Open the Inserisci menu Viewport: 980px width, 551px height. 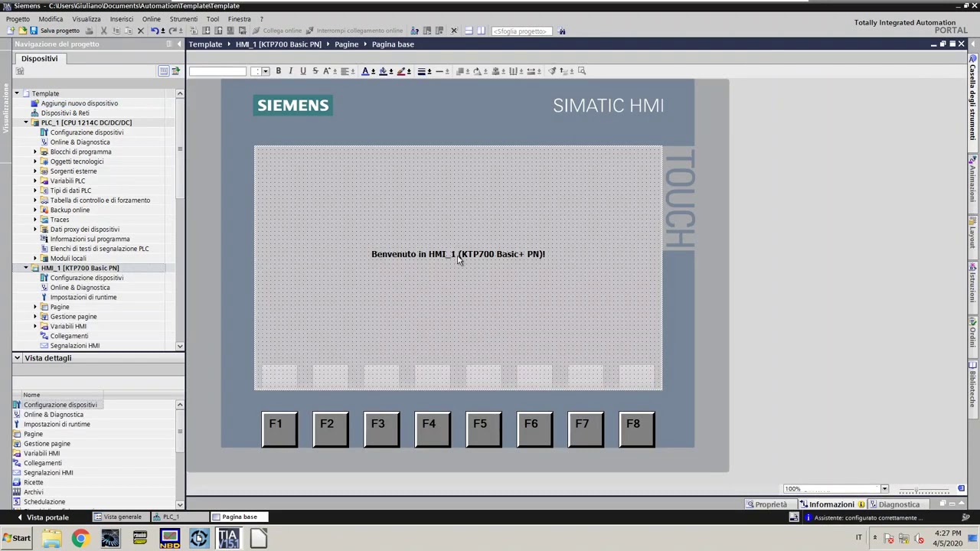(x=121, y=18)
